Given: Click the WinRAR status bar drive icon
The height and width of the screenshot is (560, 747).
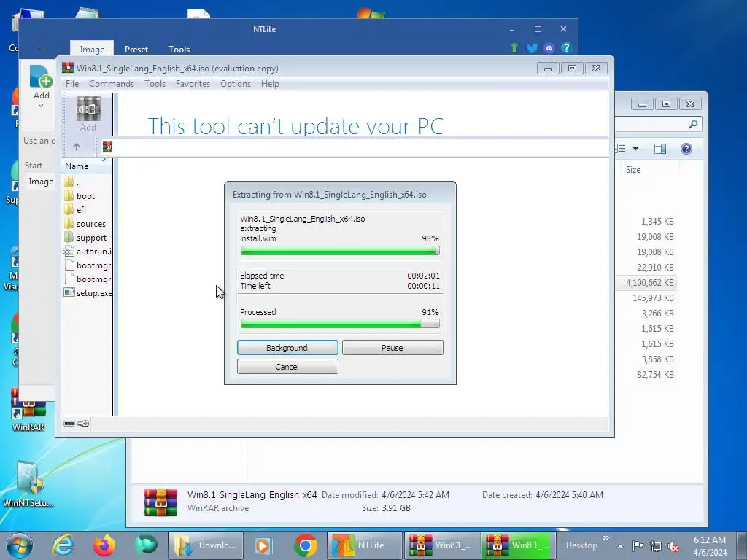Looking at the screenshot, I should [69, 424].
